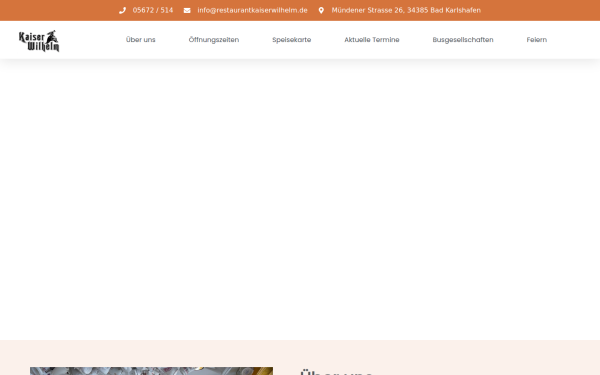Email info@restaurantkaiserwilhelm.de

coord(252,10)
